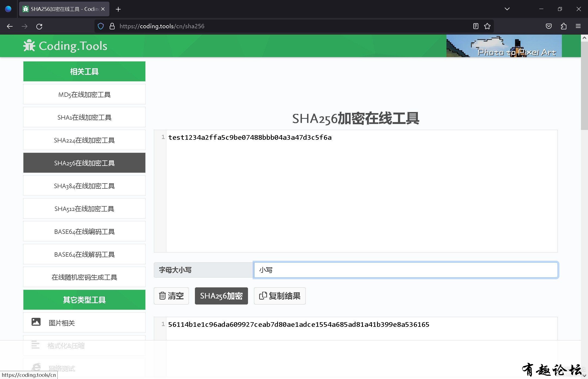588x379 pixels.
Task: Click the input text test1234a2ffa5c9be...
Action: click(x=250, y=137)
